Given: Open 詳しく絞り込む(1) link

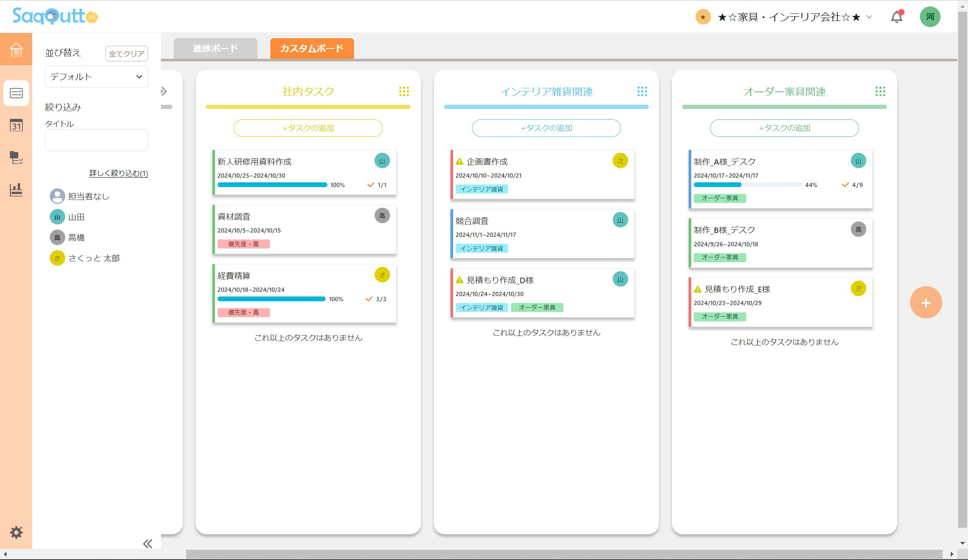Looking at the screenshot, I should 118,173.
